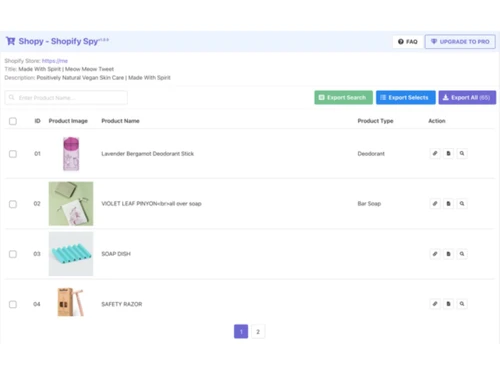
Task: Click the file icon for SAFETY RAZOR row
Action: 448,304
